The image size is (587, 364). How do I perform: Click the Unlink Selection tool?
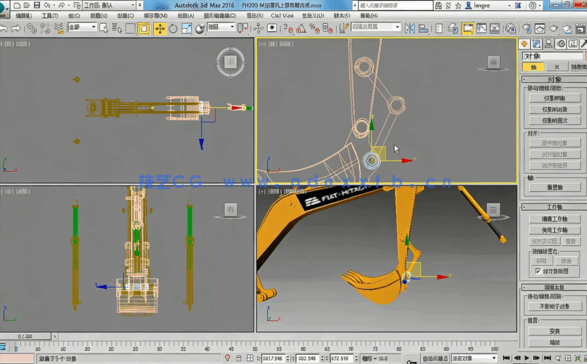click(45, 28)
